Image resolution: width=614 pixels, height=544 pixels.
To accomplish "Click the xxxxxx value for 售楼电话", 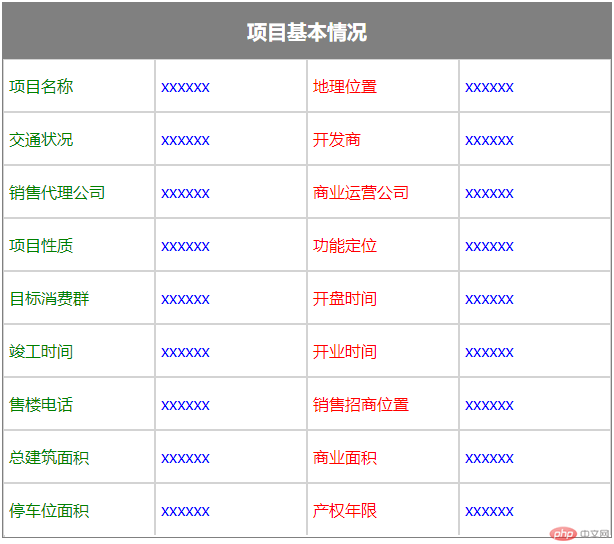I will click(x=186, y=405).
